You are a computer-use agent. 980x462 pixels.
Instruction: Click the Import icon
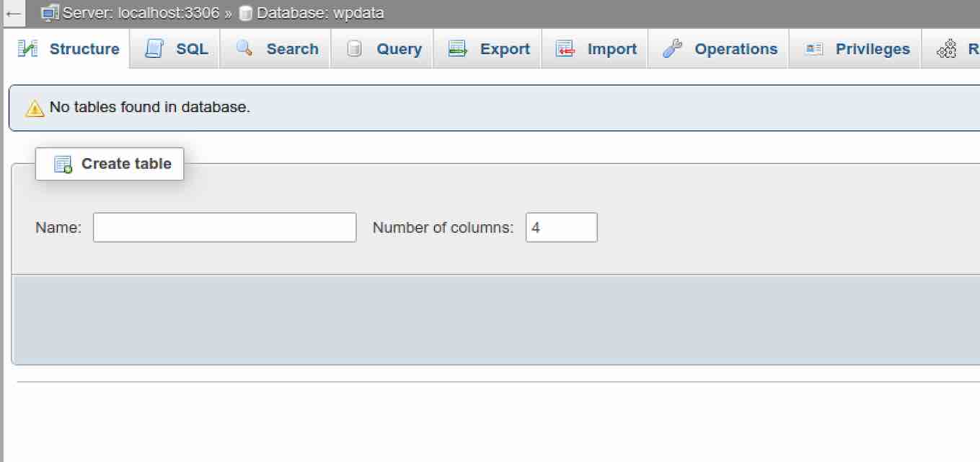pyautogui.click(x=565, y=49)
